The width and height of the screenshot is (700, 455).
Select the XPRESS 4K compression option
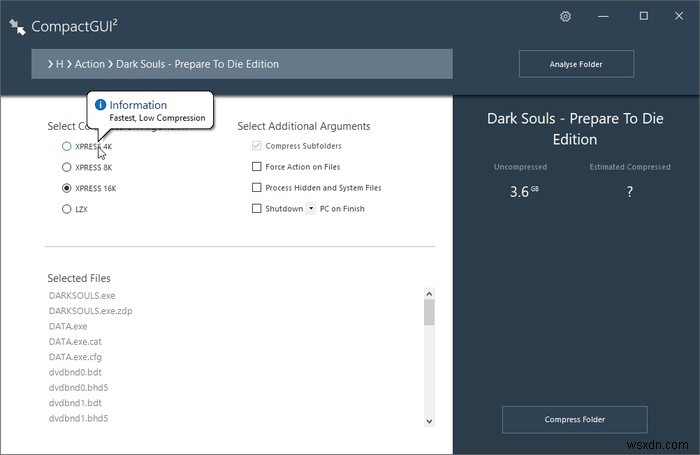(67, 146)
